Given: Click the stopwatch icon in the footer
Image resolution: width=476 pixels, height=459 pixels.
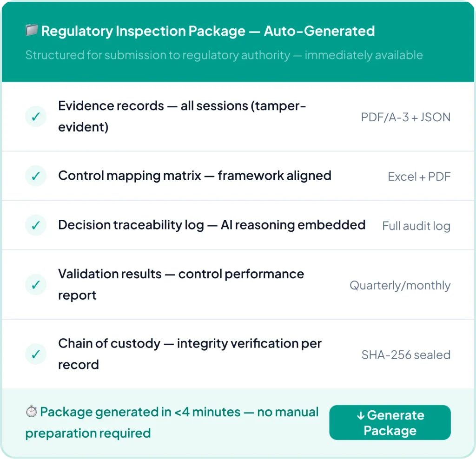Looking at the screenshot, I should [31, 412].
